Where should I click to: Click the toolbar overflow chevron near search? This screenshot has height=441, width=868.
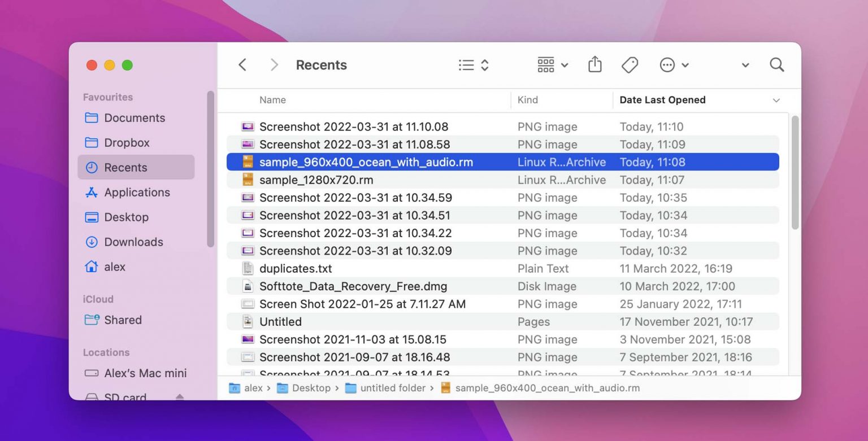pos(745,64)
